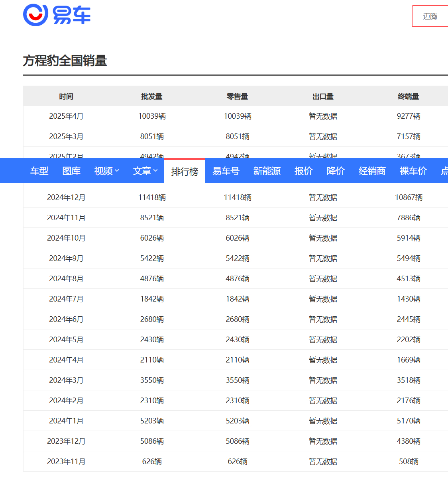Click the Yiche logo icon
This screenshot has height=480, width=448.
click(57, 15)
